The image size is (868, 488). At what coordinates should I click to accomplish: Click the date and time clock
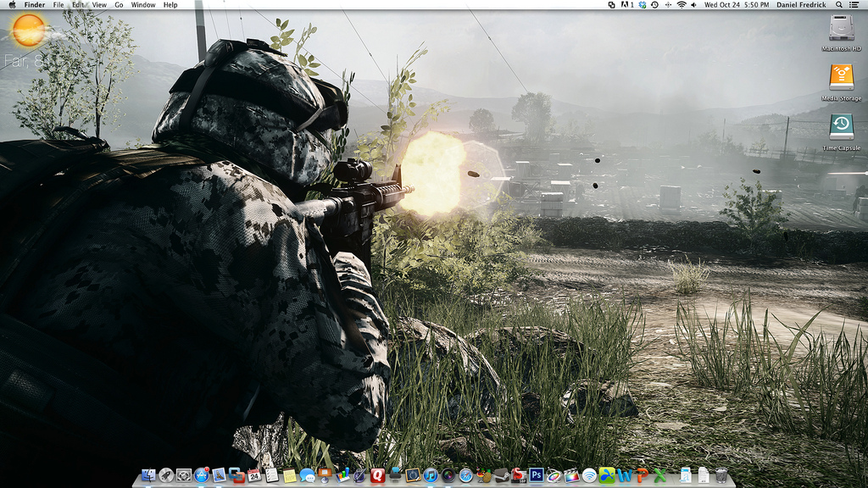pyautogui.click(x=737, y=4)
